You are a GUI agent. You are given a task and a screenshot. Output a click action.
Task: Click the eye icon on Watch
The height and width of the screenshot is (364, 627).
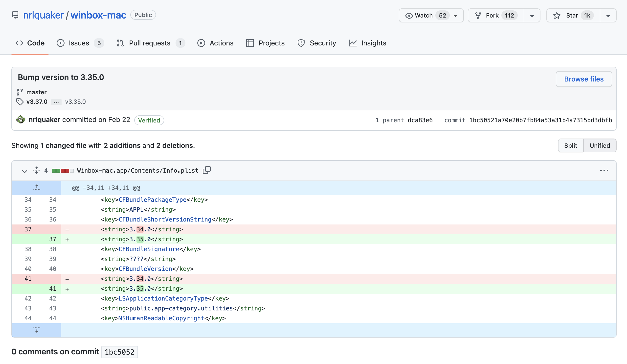coord(409,16)
